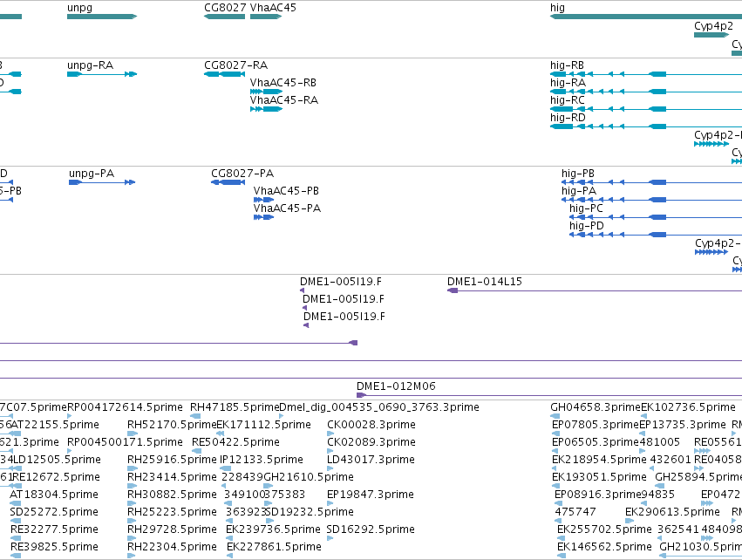This screenshot has width=742, height=560.
Task: Select the RH25916.5prime EST
Action: 132,468
